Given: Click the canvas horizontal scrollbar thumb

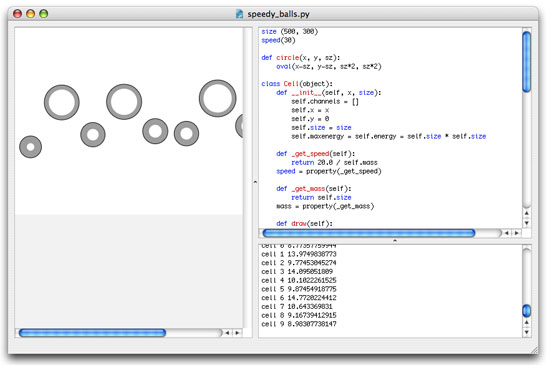Looking at the screenshot, I should point(92,333).
